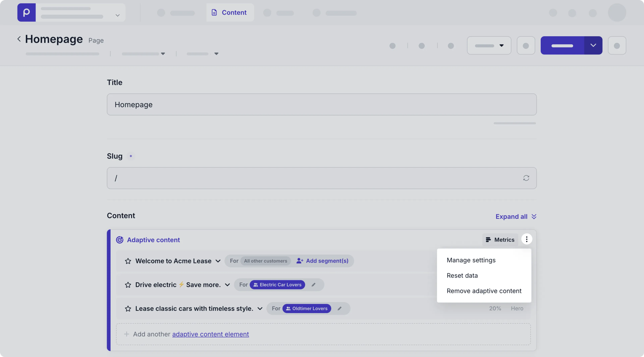The image size is (644, 357).
Task: Toggle the star on Welcome to Acme Lease
Action: pyautogui.click(x=128, y=261)
